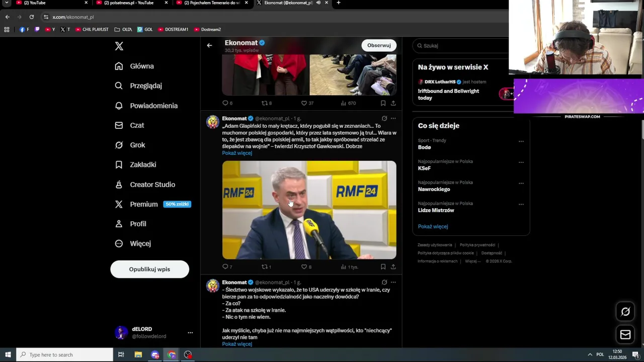Open more options on Iran post
This screenshot has height=362, width=644.
point(393,283)
